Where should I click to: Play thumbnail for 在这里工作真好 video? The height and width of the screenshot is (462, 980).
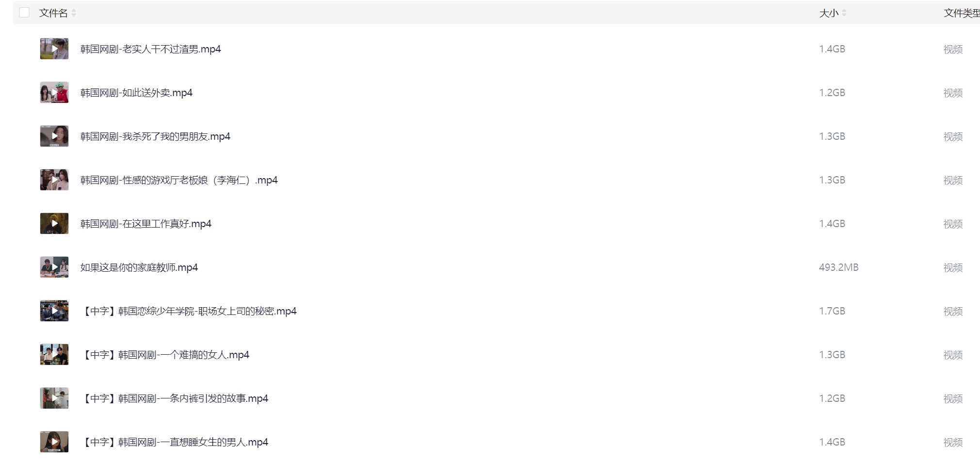pos(54,224)
